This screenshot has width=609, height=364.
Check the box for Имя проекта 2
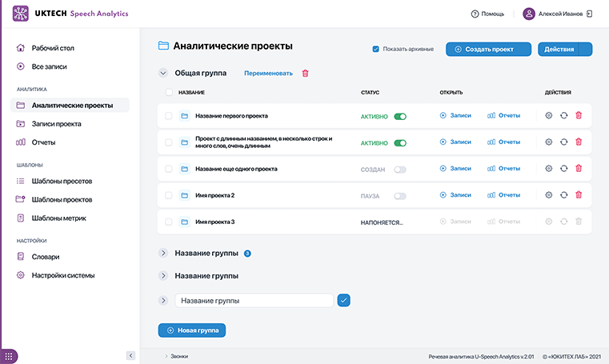[x=169, y=195]
